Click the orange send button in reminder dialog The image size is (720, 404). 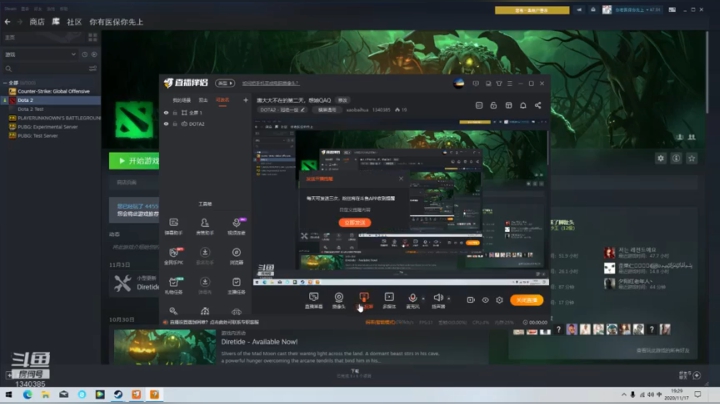(355, 223)
